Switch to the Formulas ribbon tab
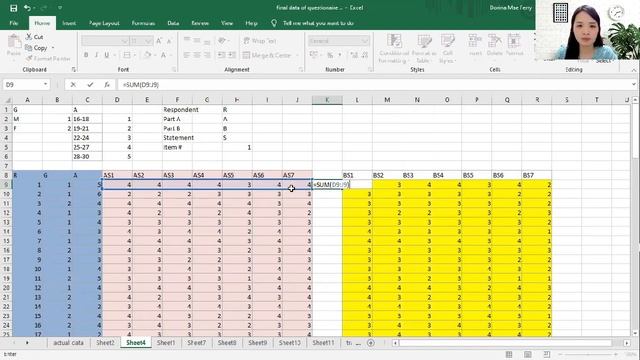The width and height of the screenshot is (640, 360). click(x=143, y=23)
